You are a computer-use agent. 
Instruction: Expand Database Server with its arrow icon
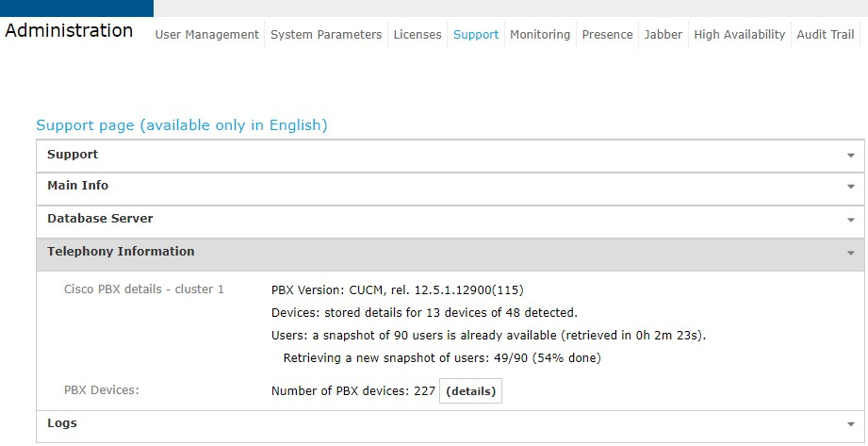tap(850, 220)
